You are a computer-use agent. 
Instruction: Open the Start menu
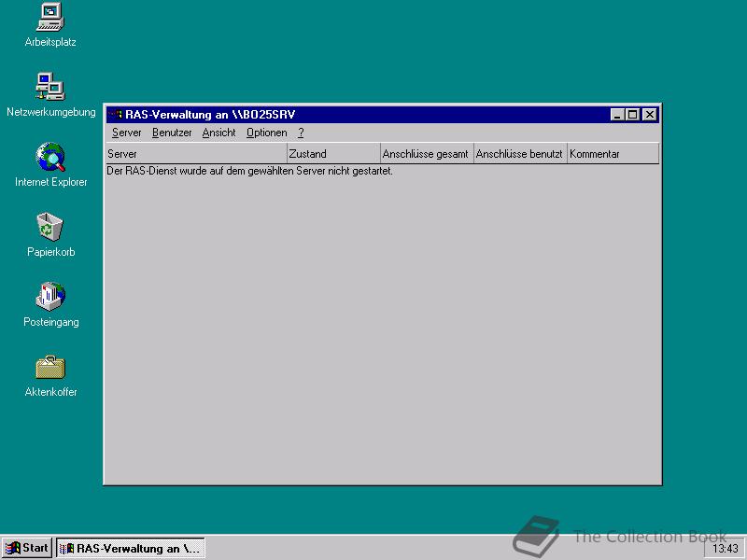(27, 548)
